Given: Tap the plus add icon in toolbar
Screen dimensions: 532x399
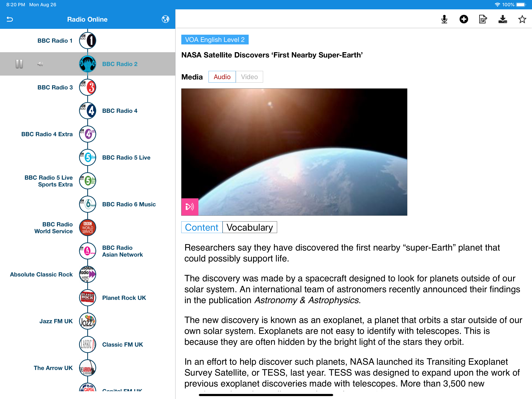Looking at the screenshot, I should [464, 19].
